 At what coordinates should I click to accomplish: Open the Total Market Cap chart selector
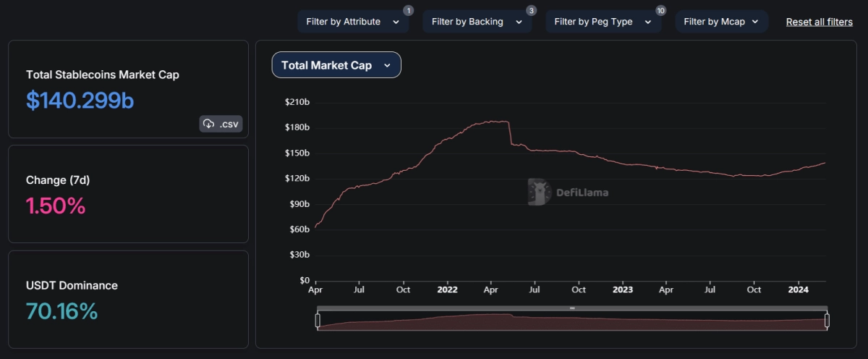(x=336, y=65)
